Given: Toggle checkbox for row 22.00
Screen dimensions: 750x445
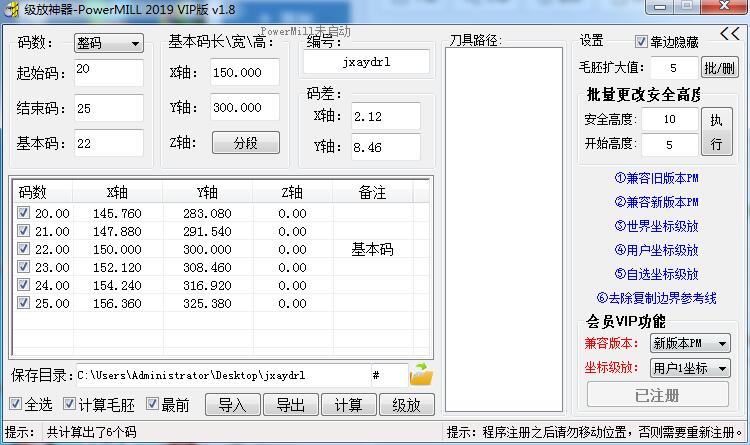Looking at the screenshot, I should coord(23,249).
